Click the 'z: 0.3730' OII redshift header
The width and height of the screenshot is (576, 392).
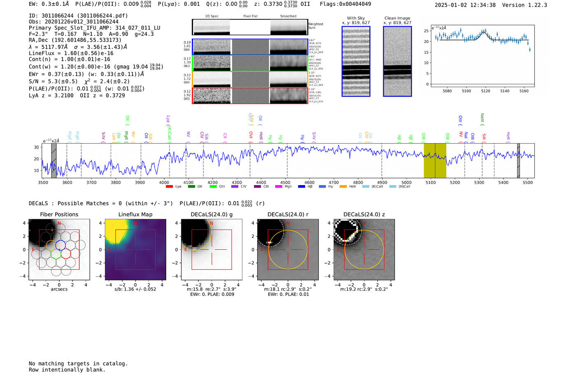(x=282, y=4)
